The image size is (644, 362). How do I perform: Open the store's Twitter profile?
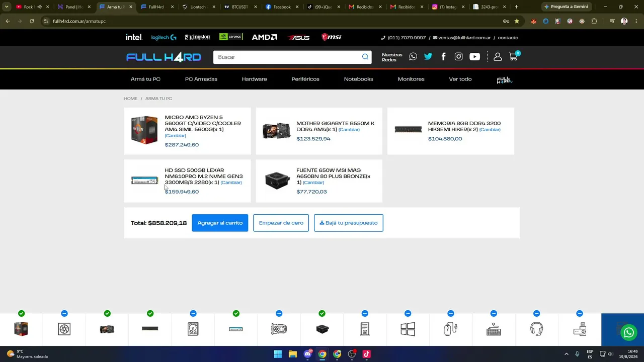[x=428, y=57]
